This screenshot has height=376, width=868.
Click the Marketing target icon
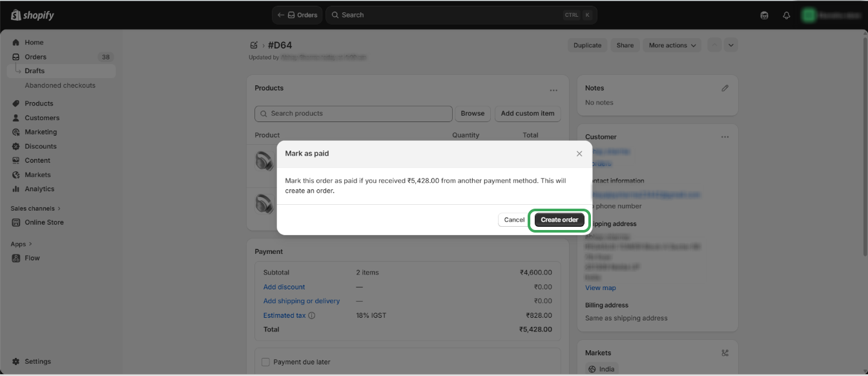click(16, 132)
